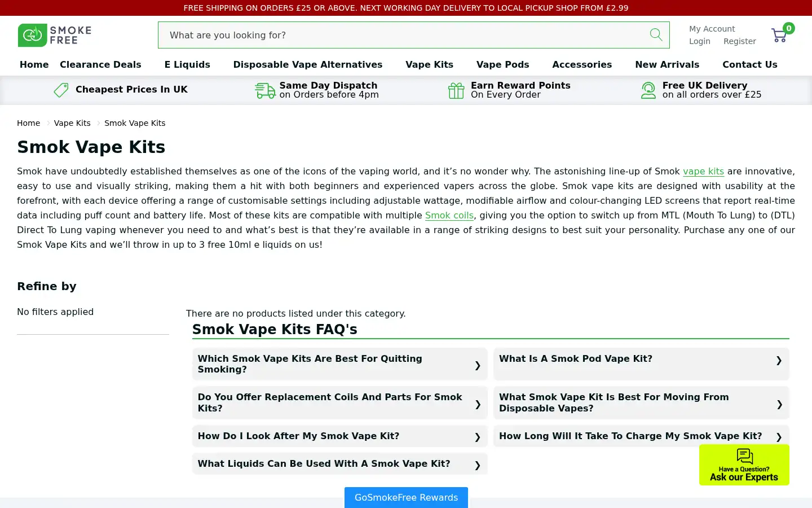Open New Arrivals menu
This screenshot has height=508, width=812.
(667, 64)
